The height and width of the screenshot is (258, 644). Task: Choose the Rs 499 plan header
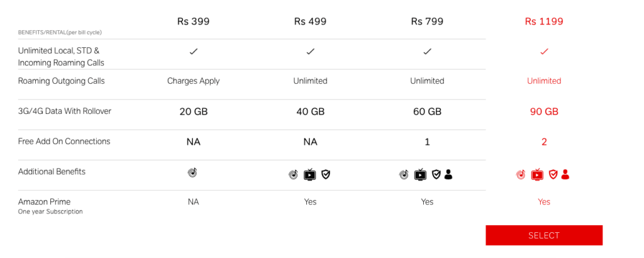tap(310, 21)
